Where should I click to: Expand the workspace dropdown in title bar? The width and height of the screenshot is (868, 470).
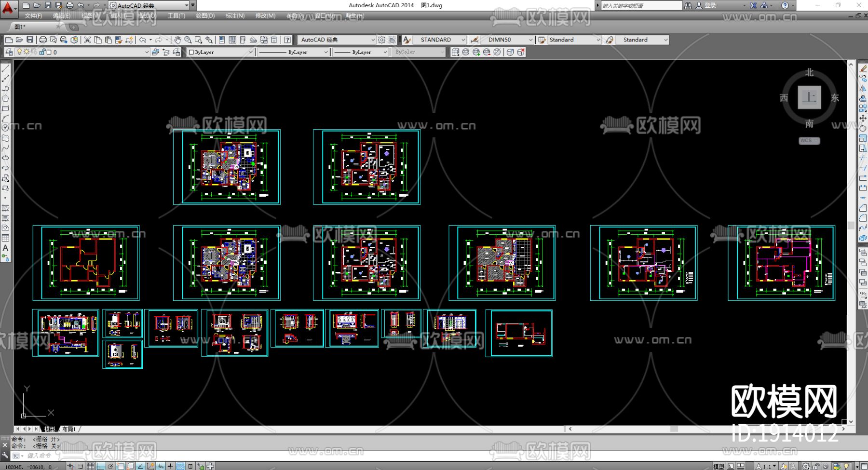click(187, 5)
